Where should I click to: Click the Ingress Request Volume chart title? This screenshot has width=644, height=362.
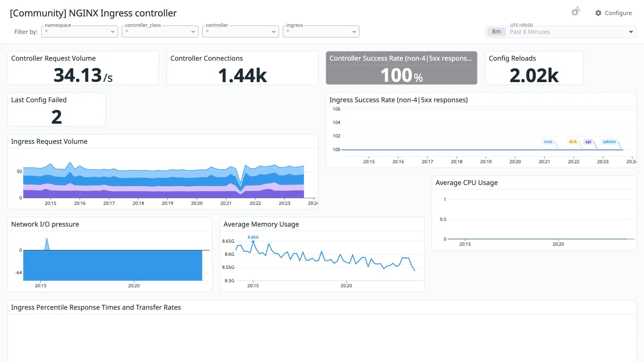tap(49, 141)
